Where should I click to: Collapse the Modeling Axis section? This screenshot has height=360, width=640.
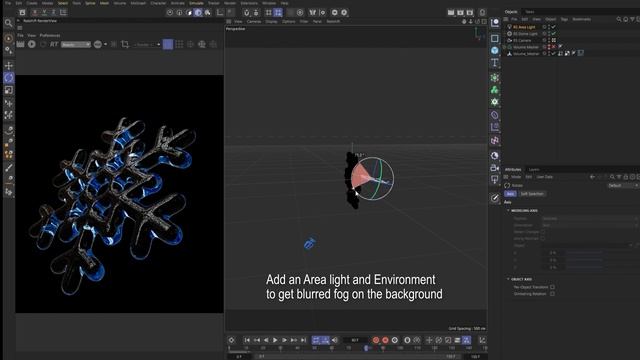coord(509,210)
